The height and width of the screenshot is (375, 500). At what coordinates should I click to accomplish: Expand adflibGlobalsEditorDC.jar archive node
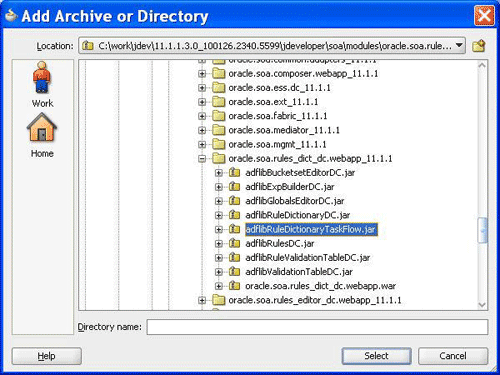(x=219, y=201)
